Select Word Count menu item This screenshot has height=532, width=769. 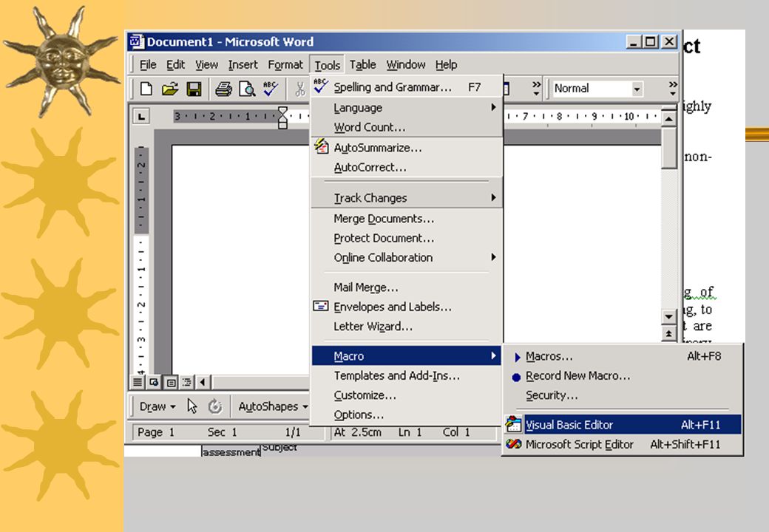407,127
